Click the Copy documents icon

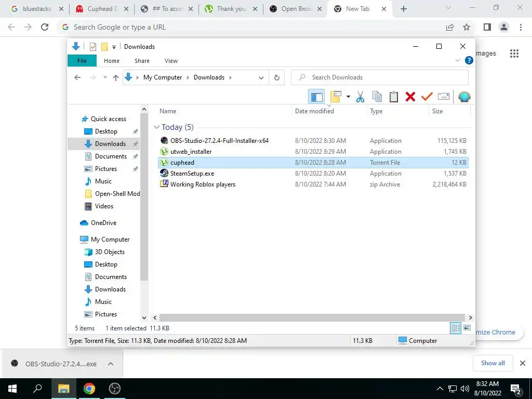point(377,97)
